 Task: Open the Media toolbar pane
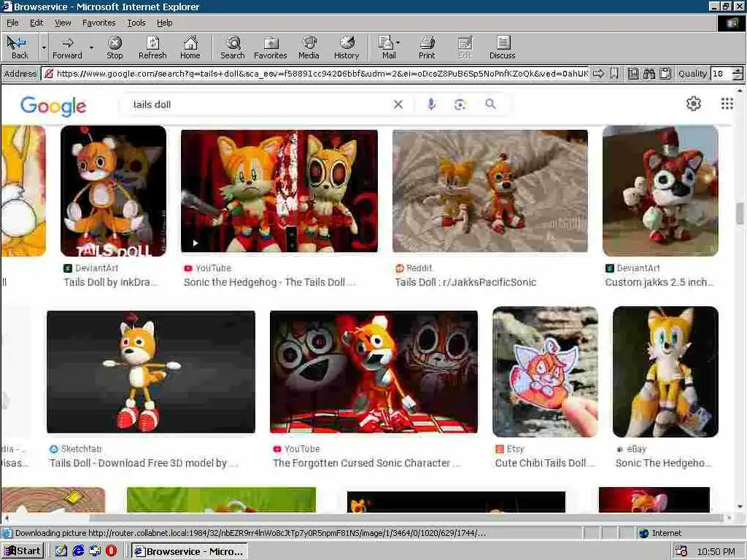click(309, 47)
